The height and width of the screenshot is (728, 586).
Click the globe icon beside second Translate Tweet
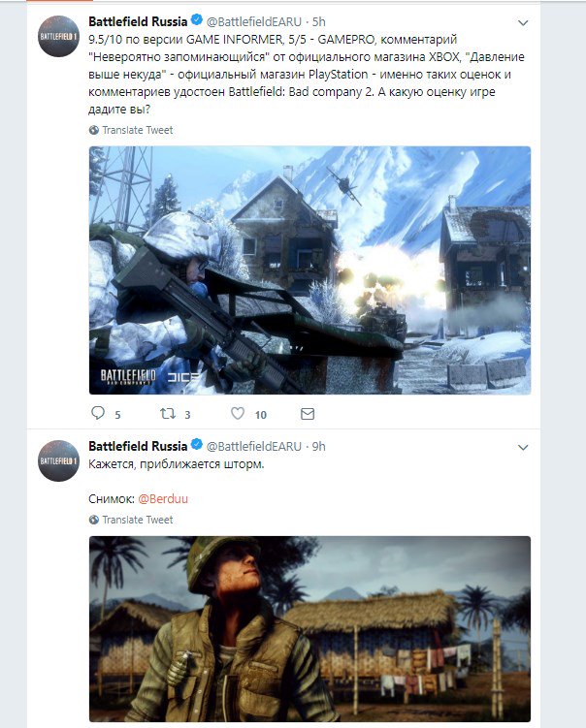pos(94,520)
